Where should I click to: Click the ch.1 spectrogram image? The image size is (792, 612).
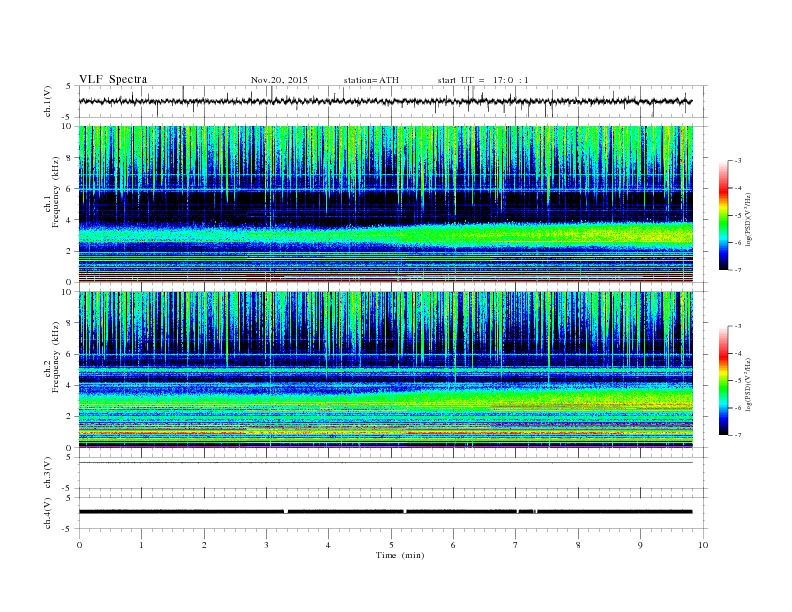(385, 204)
